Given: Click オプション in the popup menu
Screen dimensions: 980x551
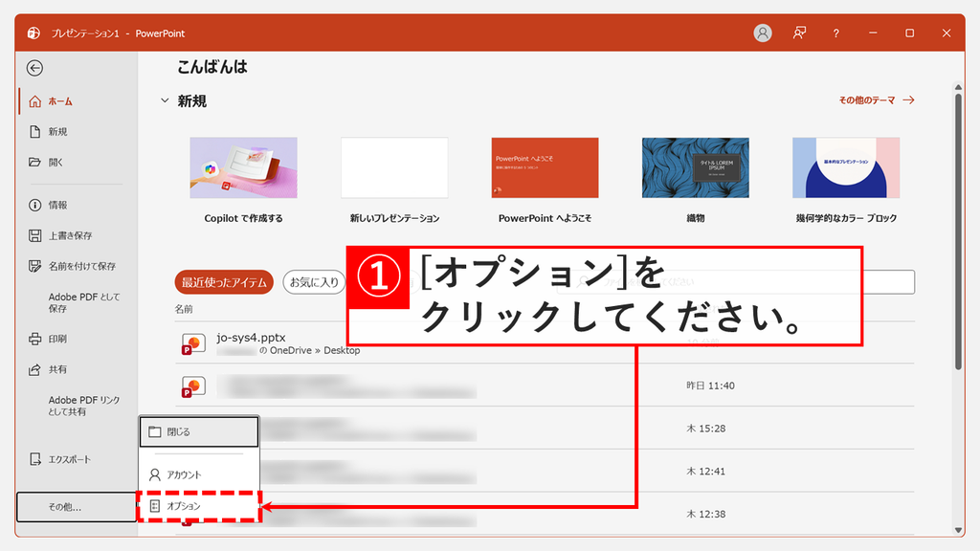Looking at the screenshot, I should point(199,506).
